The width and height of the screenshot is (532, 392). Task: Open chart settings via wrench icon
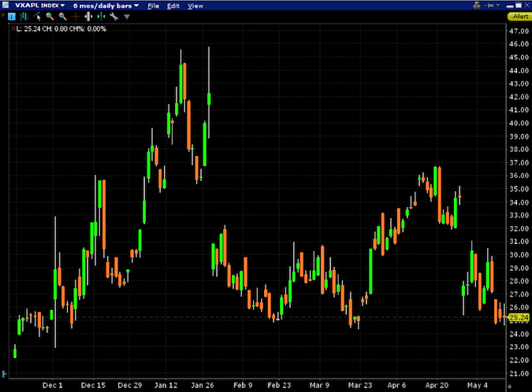point(114,17)
